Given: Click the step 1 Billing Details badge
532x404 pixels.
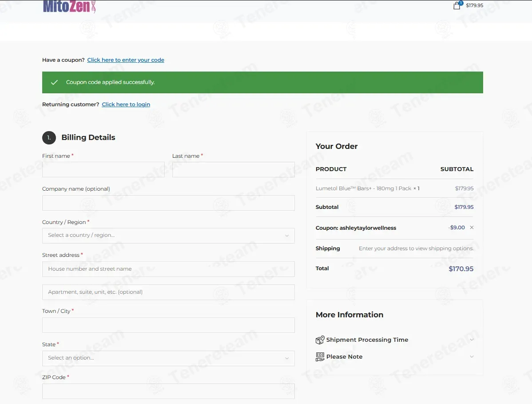Looking at the screenshot, I should pos(49,138).
